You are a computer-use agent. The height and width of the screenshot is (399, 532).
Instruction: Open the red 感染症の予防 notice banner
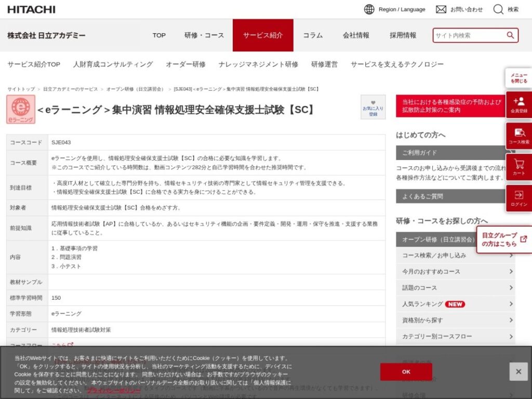pos(450,106)
